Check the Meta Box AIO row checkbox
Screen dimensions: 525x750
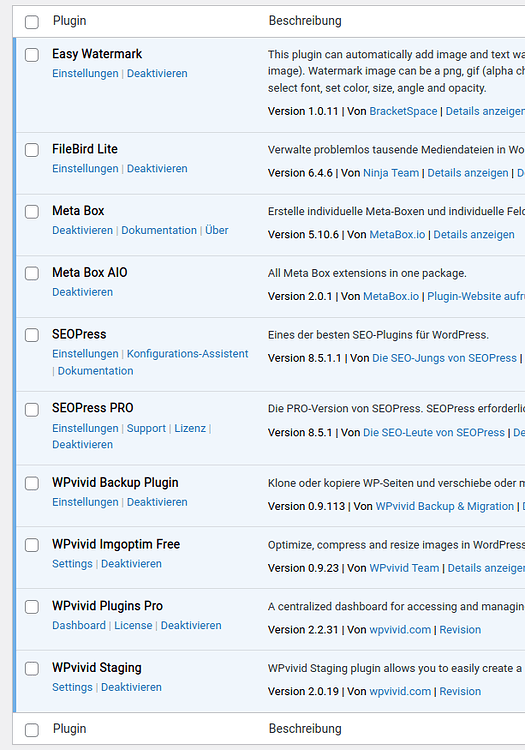(32, 273)
